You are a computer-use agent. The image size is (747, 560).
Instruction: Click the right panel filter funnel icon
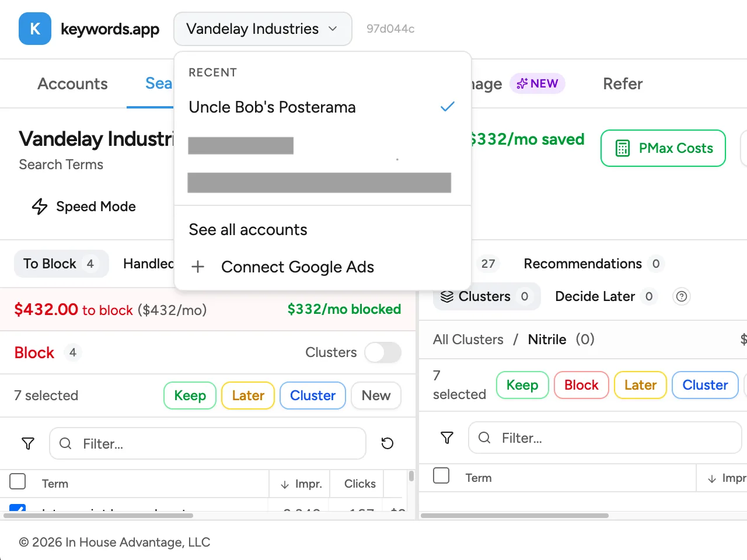(x=447, y=438)
